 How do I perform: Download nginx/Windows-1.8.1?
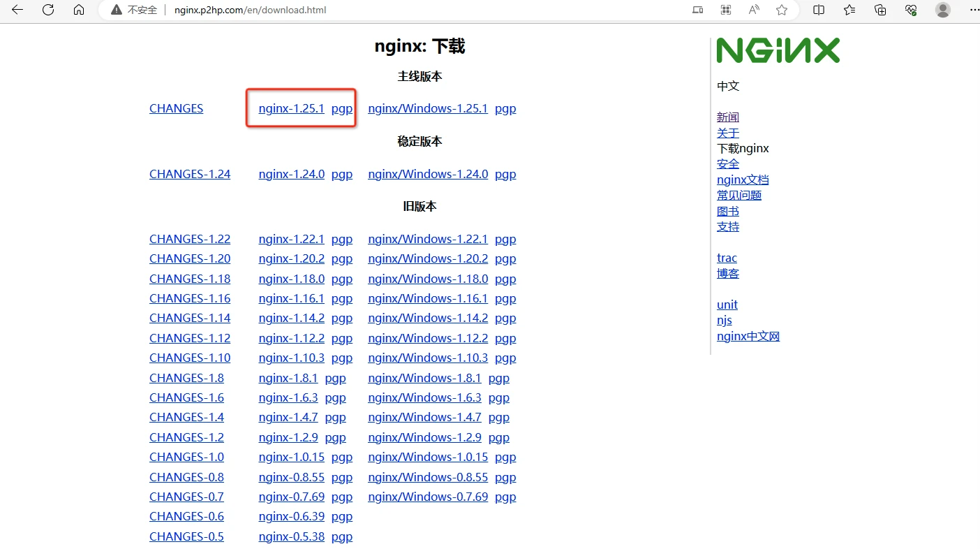click(x=424, y=378)
